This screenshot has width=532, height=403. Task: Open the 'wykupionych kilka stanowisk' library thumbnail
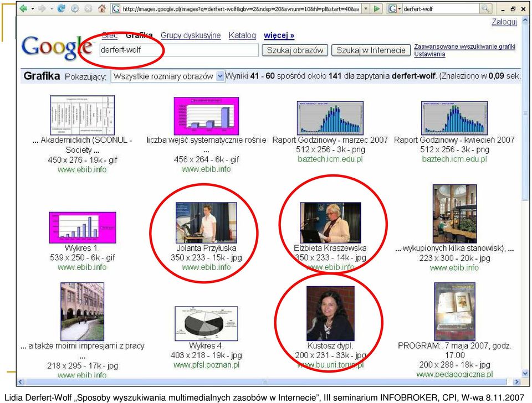(x=454, y=214)
